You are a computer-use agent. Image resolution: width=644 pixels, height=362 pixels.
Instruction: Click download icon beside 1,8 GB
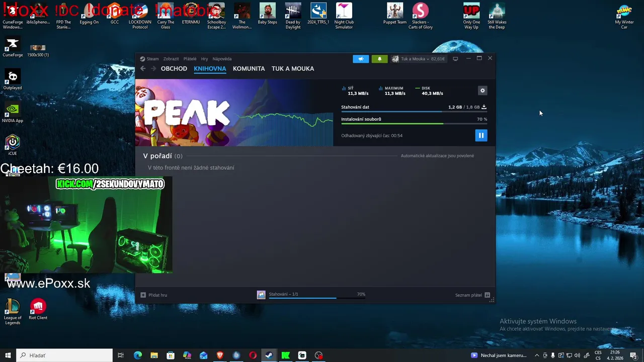[484, 107]
